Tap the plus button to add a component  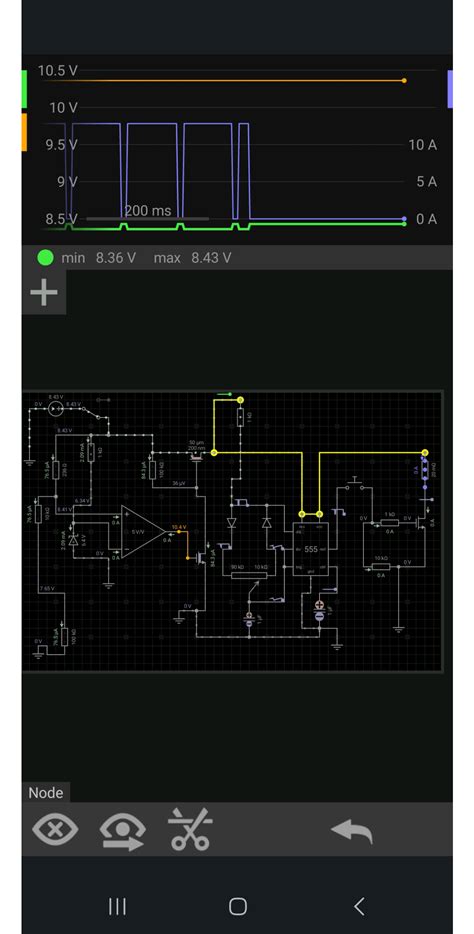(44, 292)
